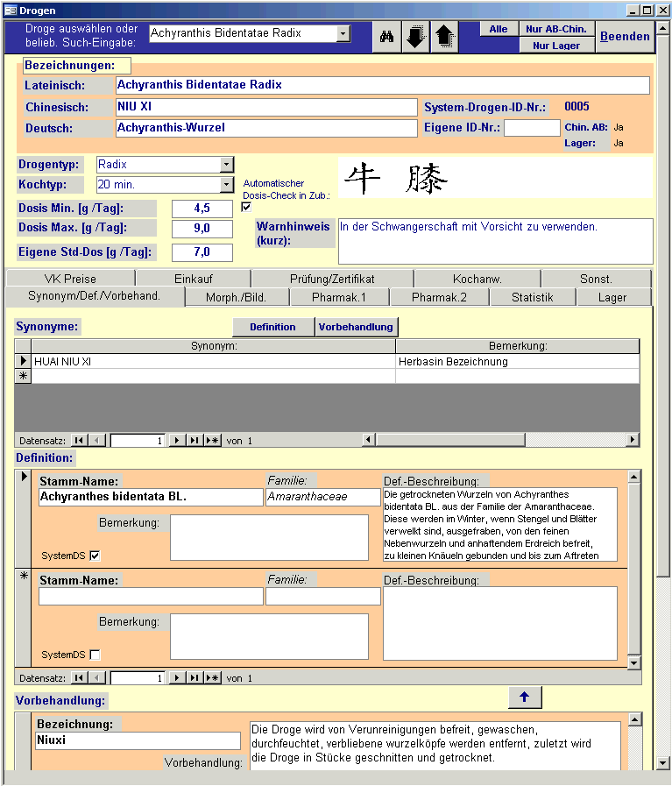Go to first synonym record

pos(79,441)
